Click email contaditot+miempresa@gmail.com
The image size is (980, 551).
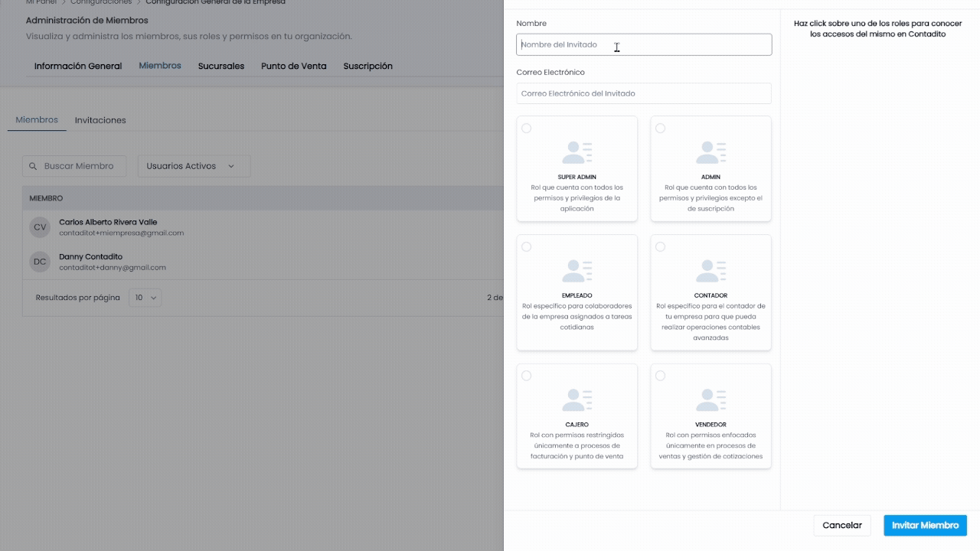(121, 233)
